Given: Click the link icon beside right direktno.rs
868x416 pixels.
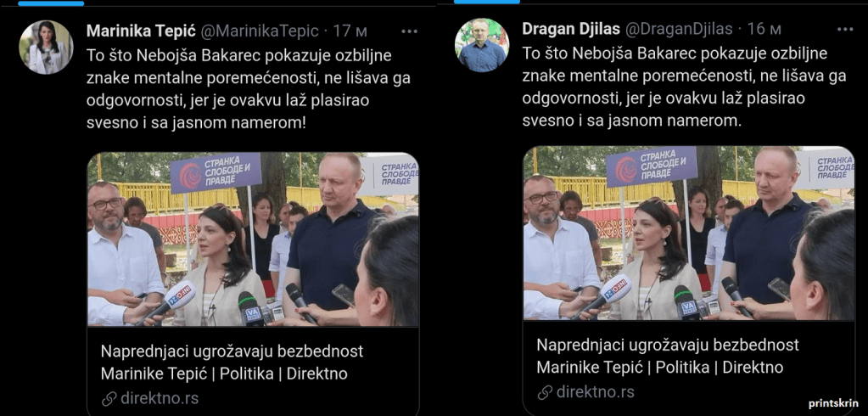Looking at the screenshot, I should [545, 392].
